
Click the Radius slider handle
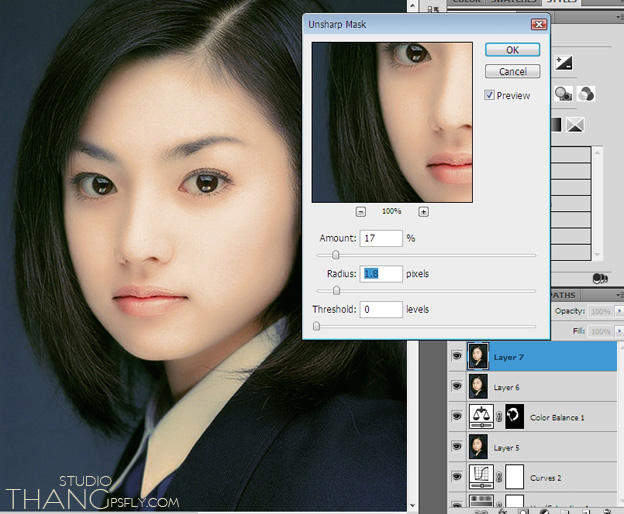click(x=336, y=291)
